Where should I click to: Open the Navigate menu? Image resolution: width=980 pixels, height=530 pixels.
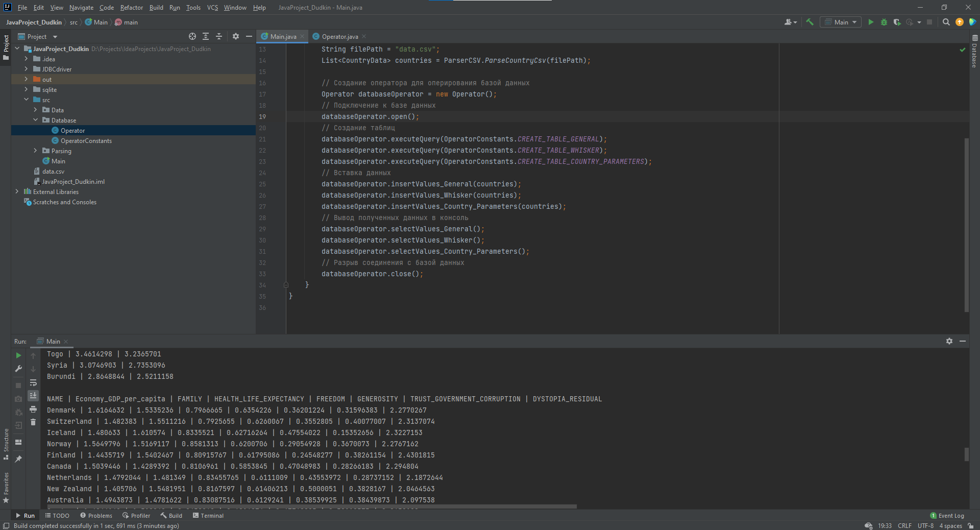pyautogui.click(x=82, y=8)
